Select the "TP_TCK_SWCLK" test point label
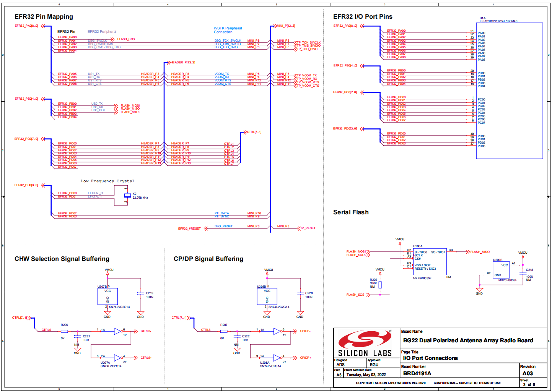 pos(309,42)
